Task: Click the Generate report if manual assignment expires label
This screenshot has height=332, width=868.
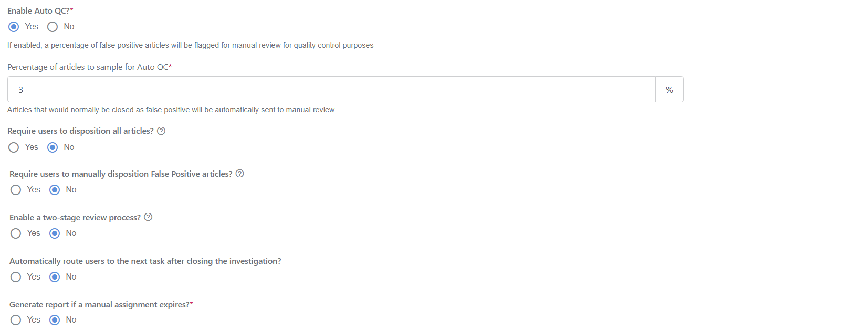Action: [x=101, y=305]
